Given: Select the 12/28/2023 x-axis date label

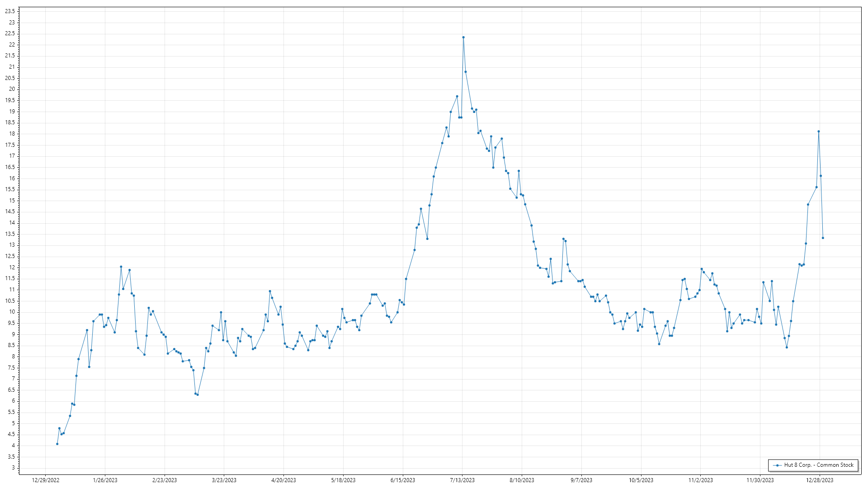Looking at the screenshot, I should (820, 480).
